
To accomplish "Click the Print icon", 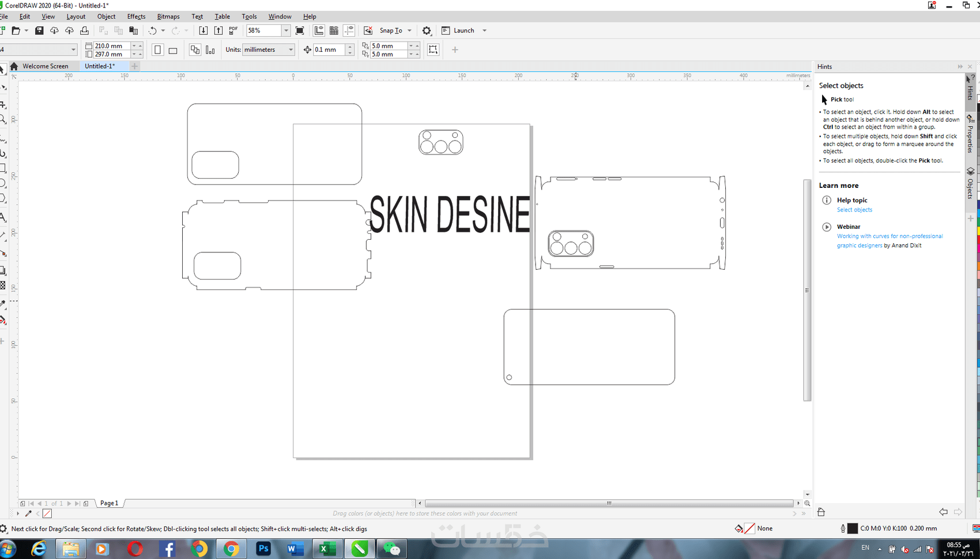I will point(84,31).
